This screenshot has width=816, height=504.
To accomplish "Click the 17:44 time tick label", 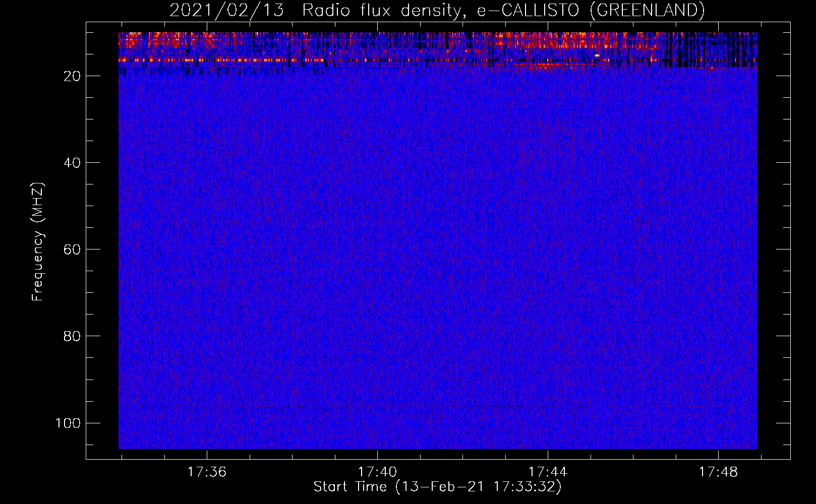I will point(548,472).
